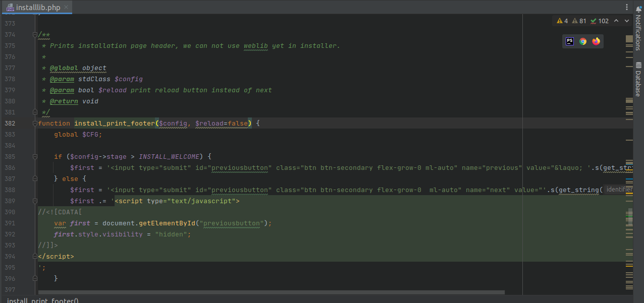Click stdClass in the @param line 378
The width and height of the screenshot is (644, 303).
click(94, 79)
